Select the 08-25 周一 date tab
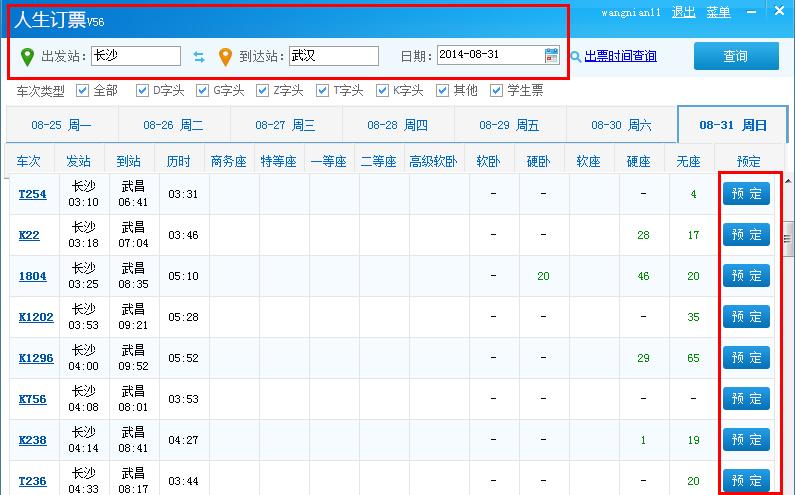Screen dimensions: 795x495 (61, 126)
